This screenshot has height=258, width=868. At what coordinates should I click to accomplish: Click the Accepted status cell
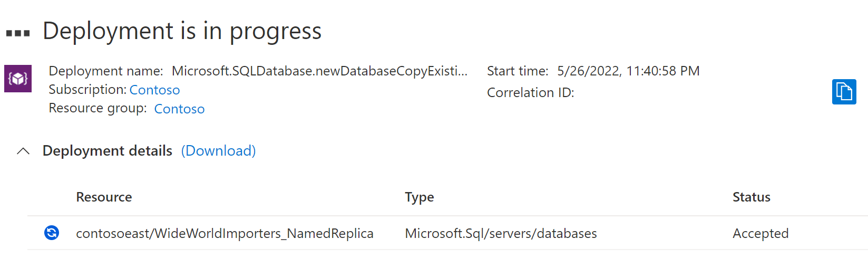760,233
